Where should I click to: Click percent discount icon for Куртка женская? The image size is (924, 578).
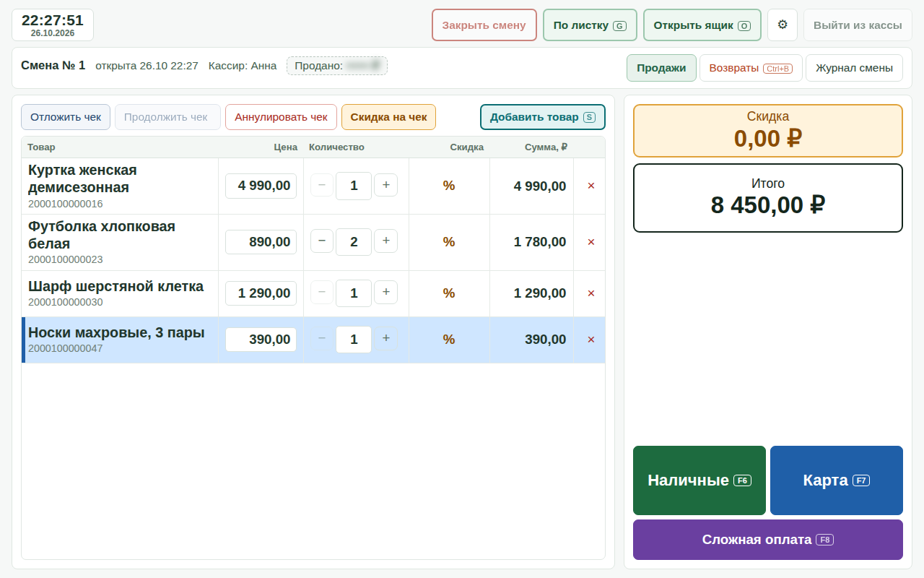[x=449, y=186]
